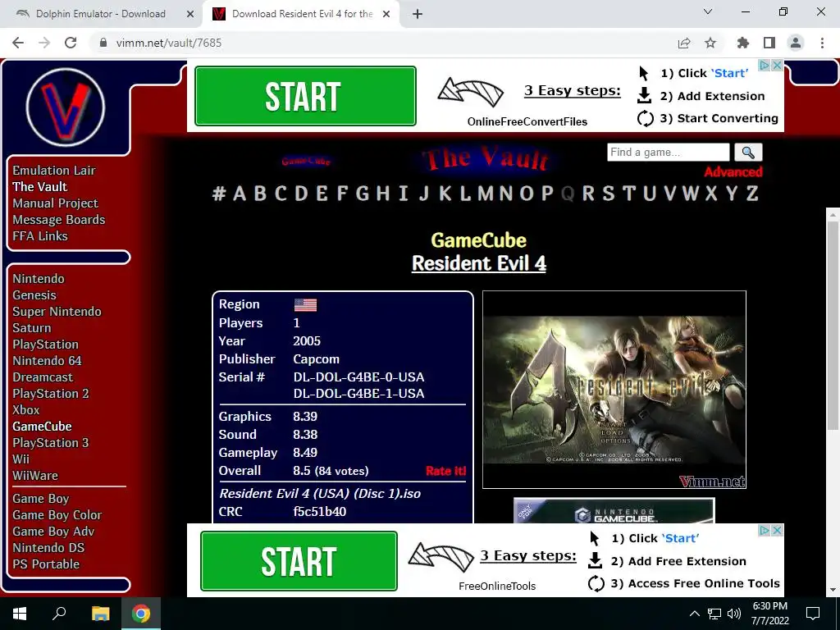Click the scrollbar down arrow
The width and height of the screenshot is (840, 630).
833,590
